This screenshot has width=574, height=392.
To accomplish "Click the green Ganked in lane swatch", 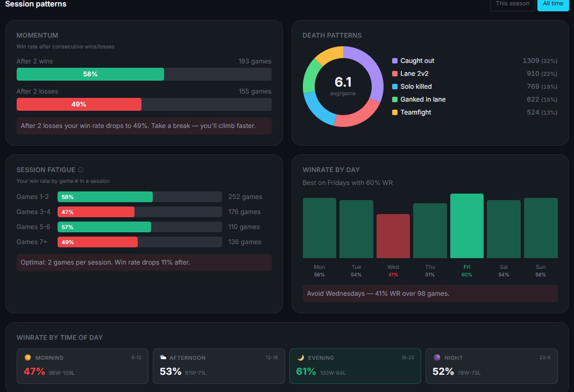I will [395, 99].
